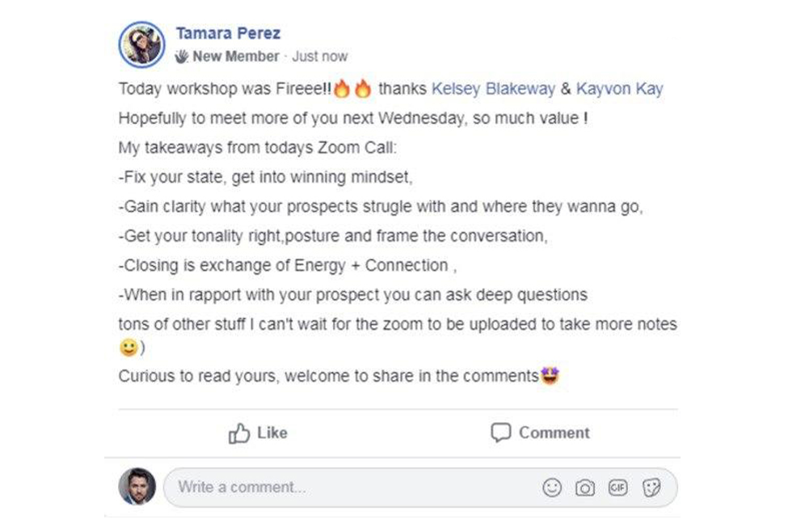Open the GIF picker icon
801x532 pixels.
pyautogui.click(x=618, y=488)
